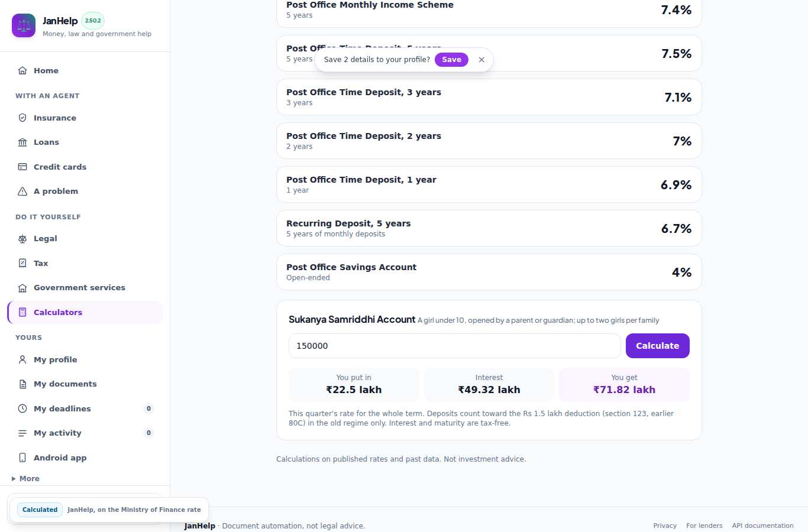
Task: Click the My documents file icon
Action: [x=22, y=384]
